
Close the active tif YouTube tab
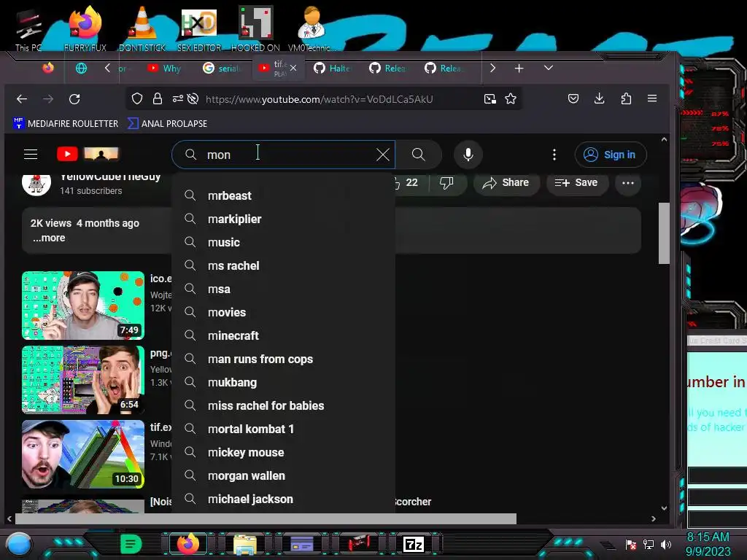tap(293, 68)
